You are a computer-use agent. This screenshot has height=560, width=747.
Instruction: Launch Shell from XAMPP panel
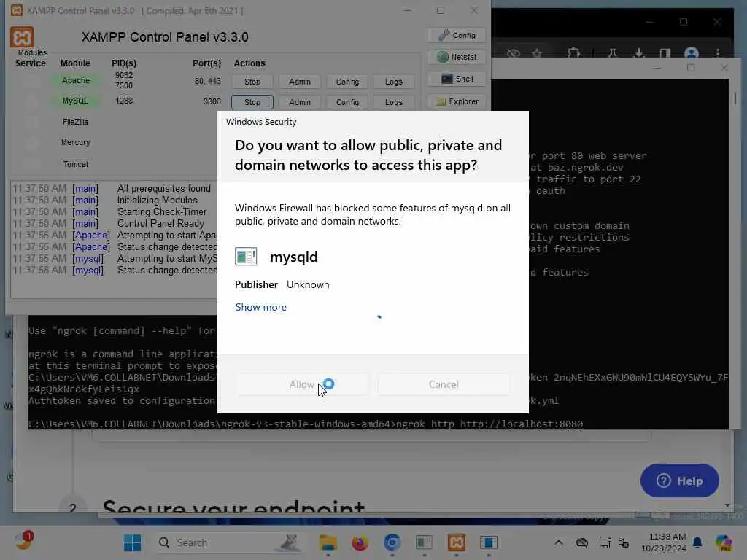tap(457, 79)
